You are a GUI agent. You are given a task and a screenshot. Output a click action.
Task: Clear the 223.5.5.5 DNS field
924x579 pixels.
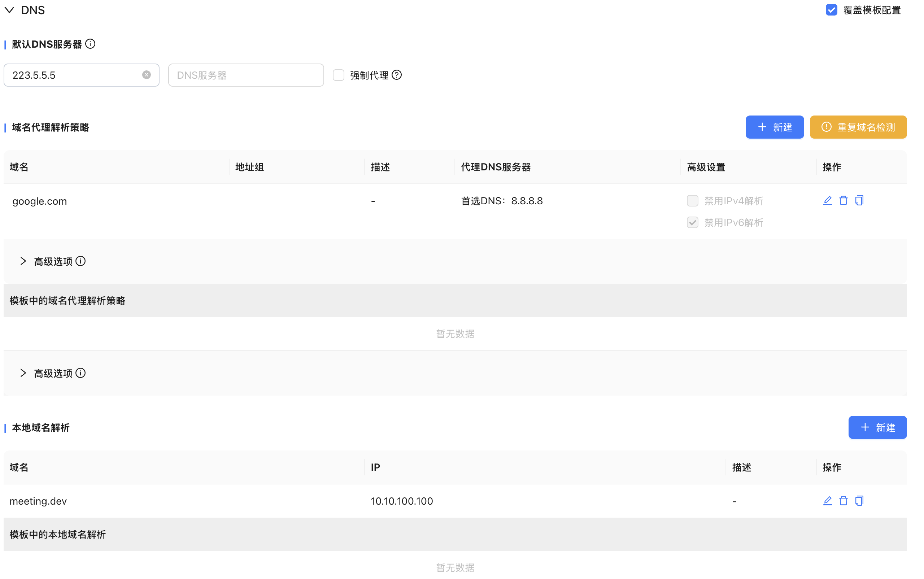click(146, 75)
